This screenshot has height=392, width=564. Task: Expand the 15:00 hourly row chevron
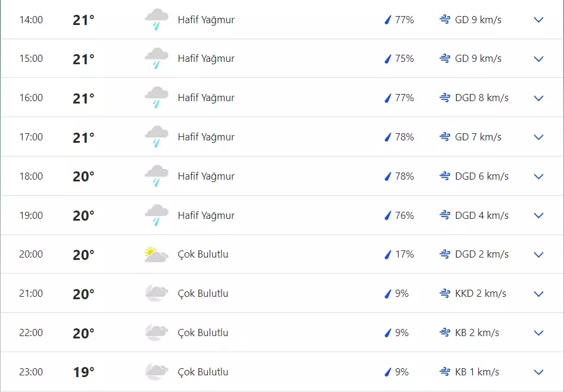539,59
